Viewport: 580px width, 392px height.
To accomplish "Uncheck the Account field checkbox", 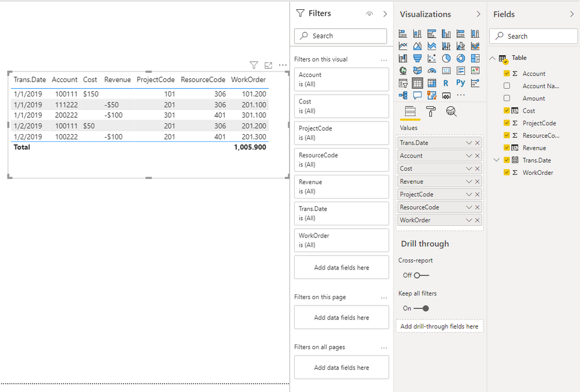I will pyautogui.click(x=507, y=74).
